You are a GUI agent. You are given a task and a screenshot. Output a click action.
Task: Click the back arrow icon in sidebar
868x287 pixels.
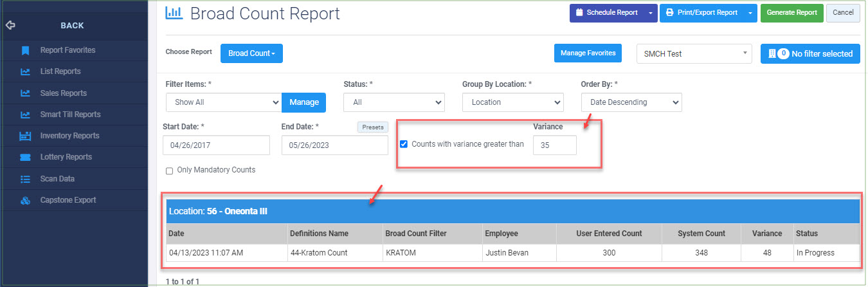[10, 26]
